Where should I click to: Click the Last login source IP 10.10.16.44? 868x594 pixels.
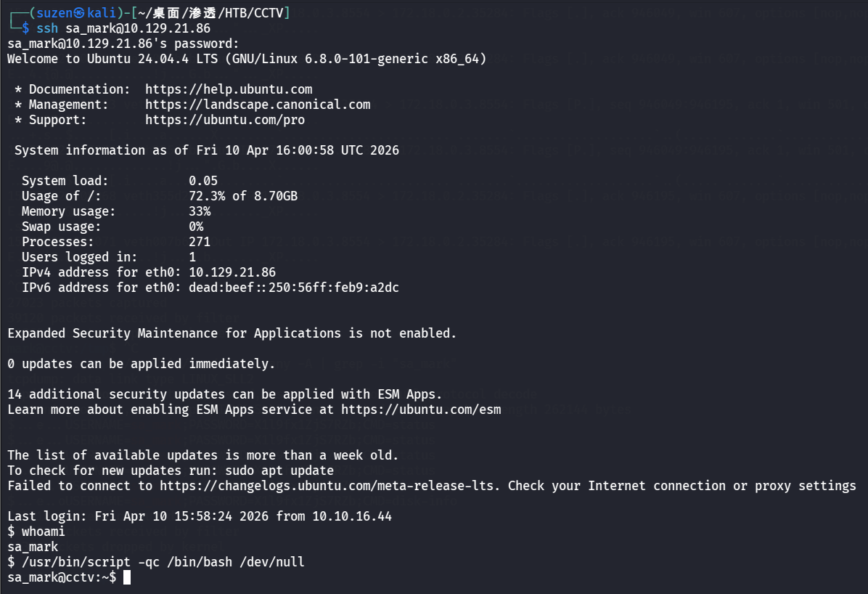click(x=352, y=516)
